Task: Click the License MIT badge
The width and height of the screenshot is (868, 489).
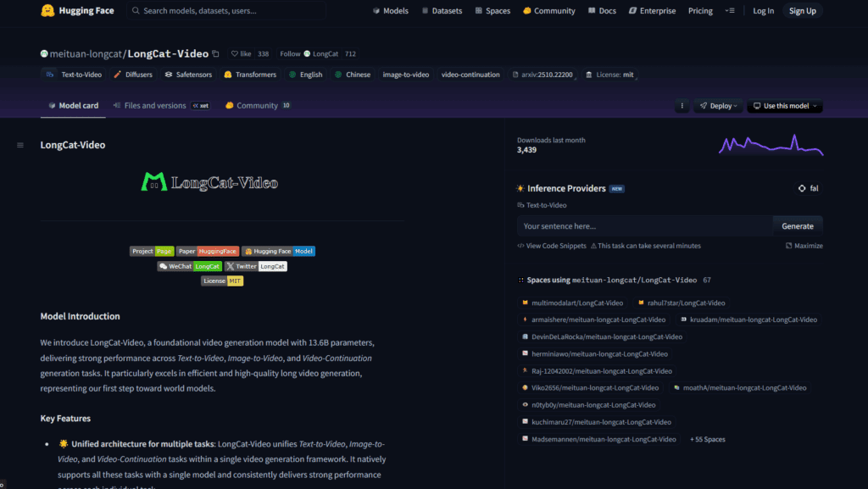Action: click(222, 281)
